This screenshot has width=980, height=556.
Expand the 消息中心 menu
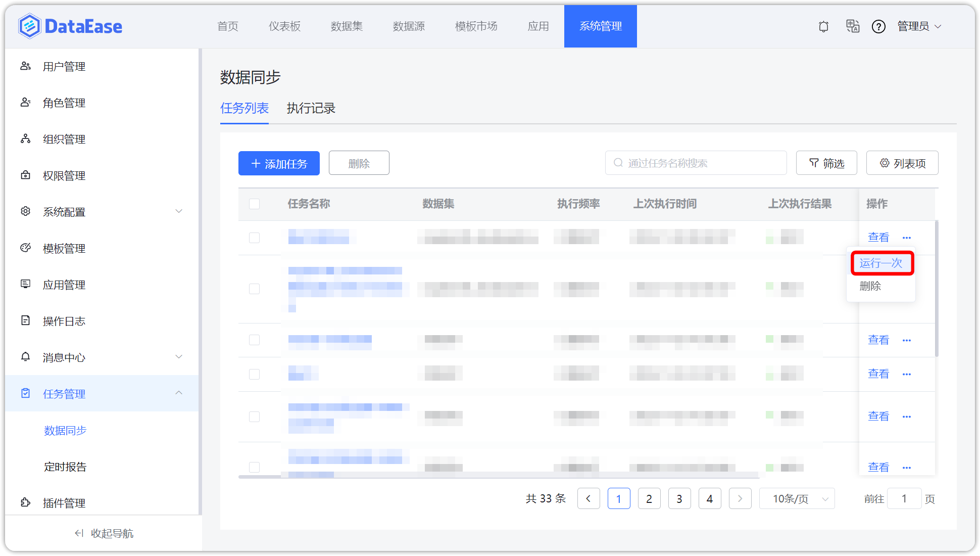[63, 357]
